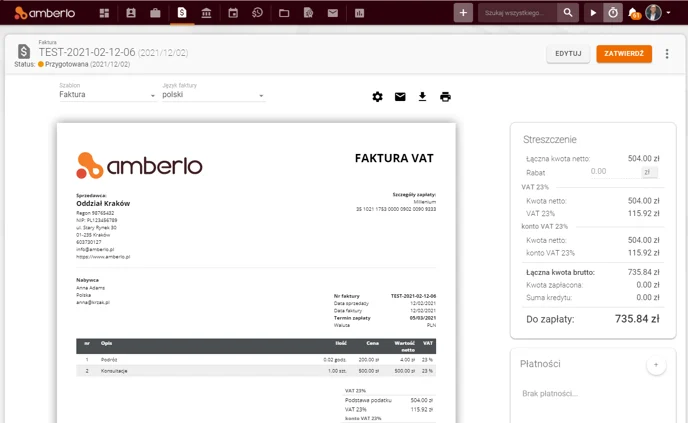688x423 pixels.
Task: Open the Język faktury polski dropdown
Action: (213, 94)
